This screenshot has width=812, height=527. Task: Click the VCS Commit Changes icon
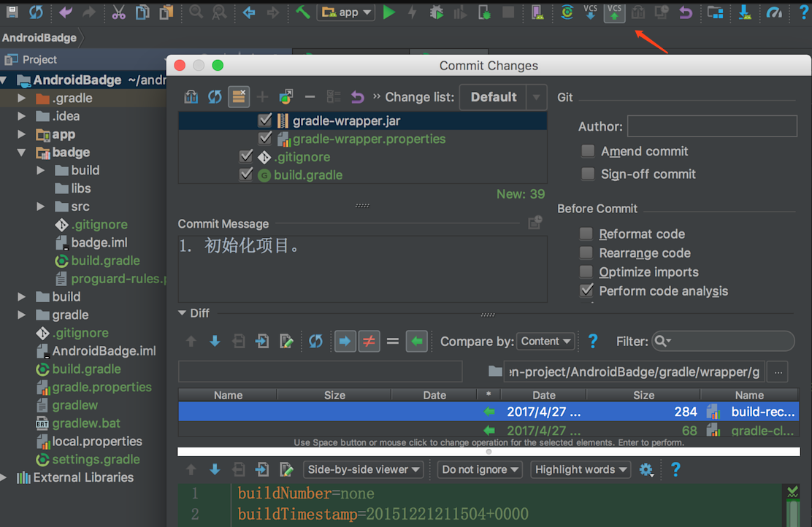pos(614,12)
